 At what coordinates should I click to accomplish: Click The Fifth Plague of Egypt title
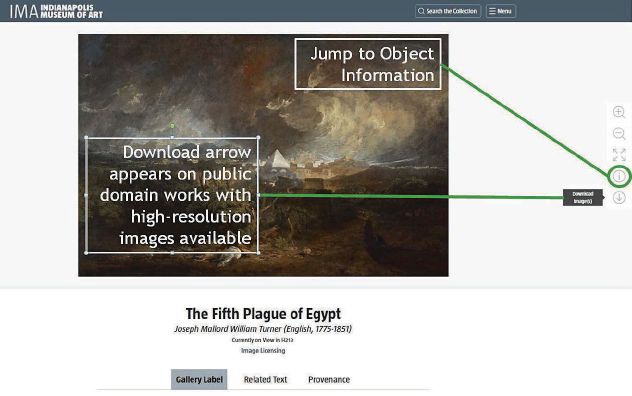pos(263,314)
